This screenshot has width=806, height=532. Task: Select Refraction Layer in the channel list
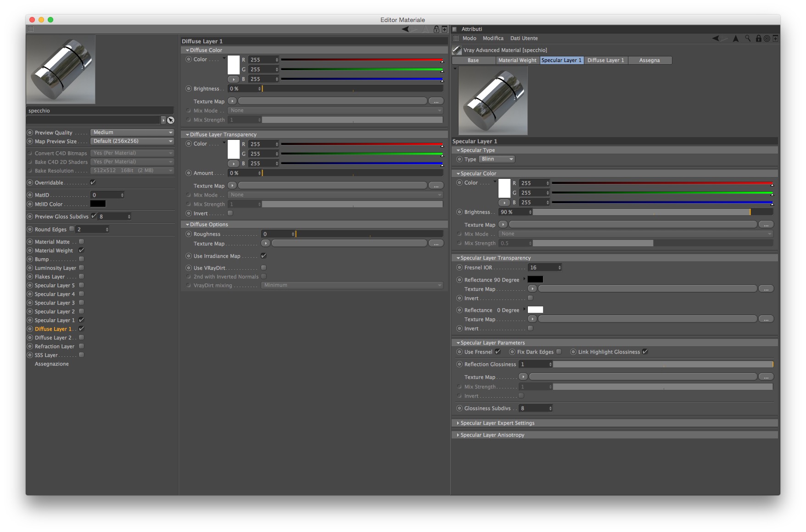(x=55, y=346)
